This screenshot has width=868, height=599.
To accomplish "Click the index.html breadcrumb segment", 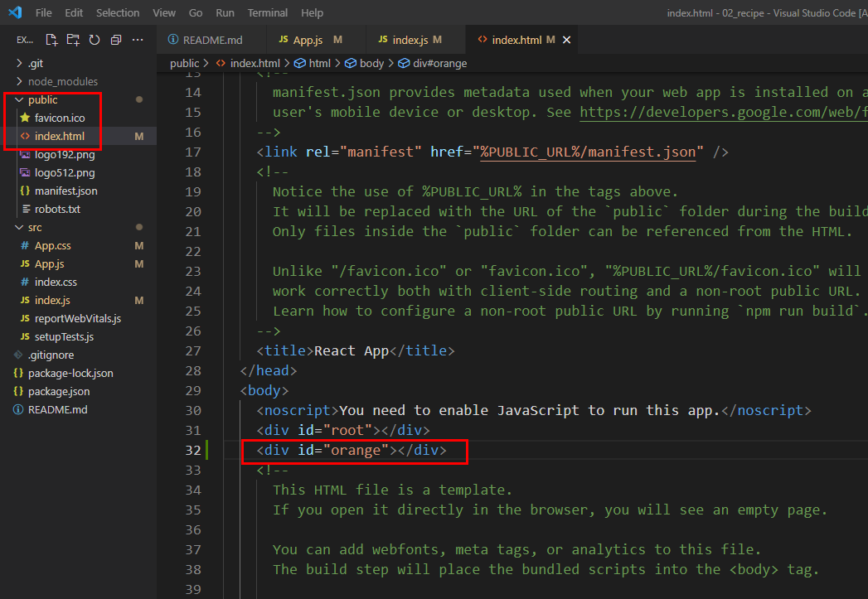I will click(x=249, y=64).
